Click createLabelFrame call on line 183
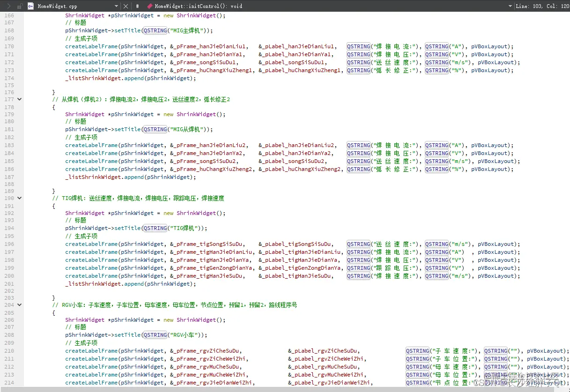 coord(91,145)
